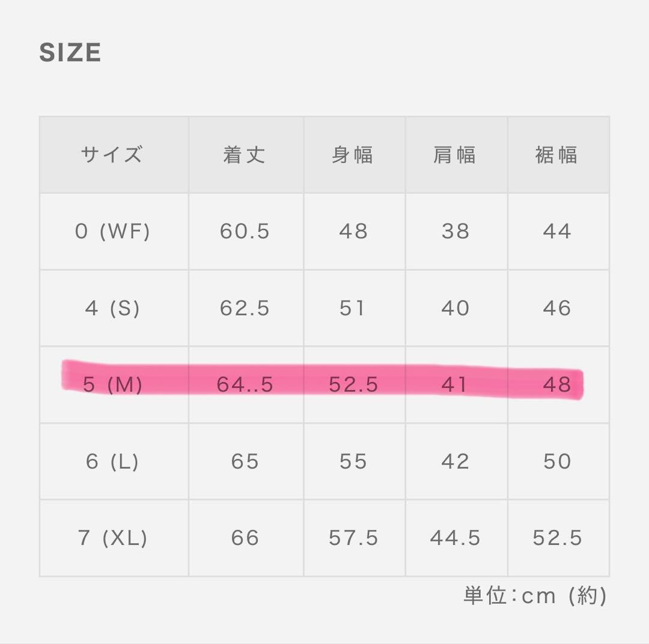Click the 肩幅 column header
The height and width of the screenshot is (644, 649).
point(455,155)
